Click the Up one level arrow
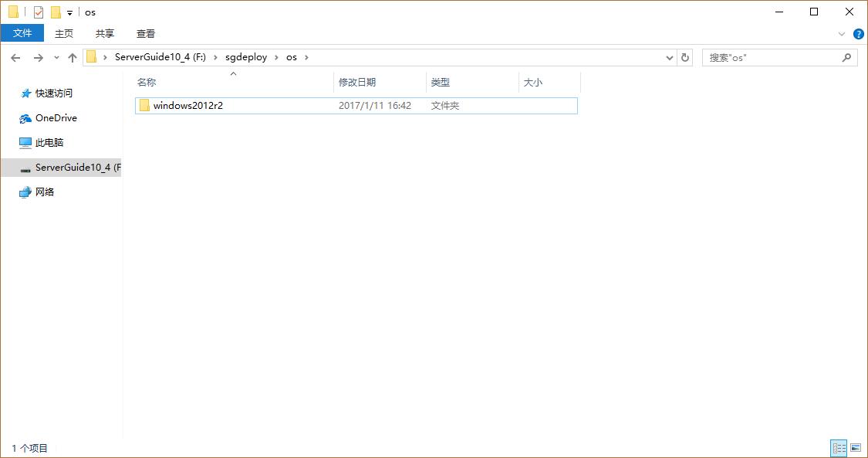This screenshot has width=868, height=458. pos(72,56)
